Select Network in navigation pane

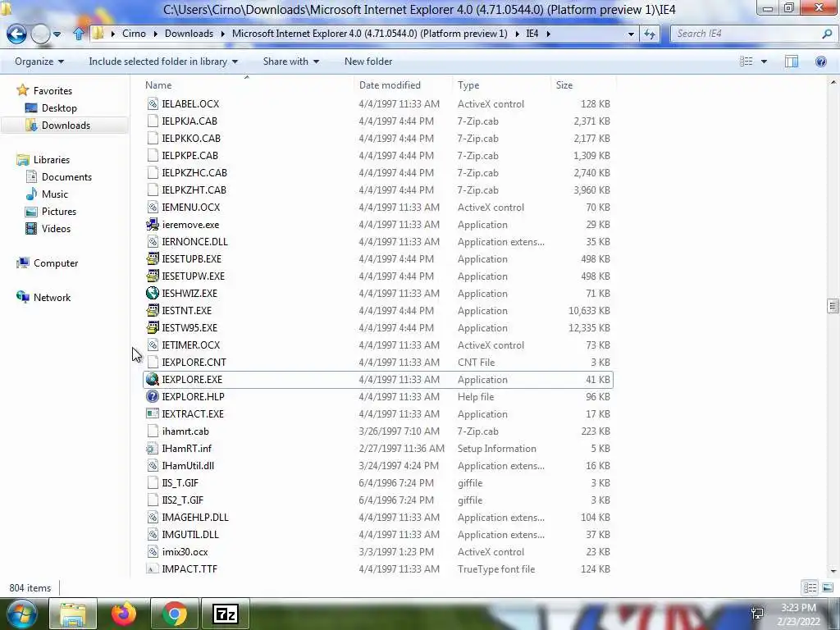[52, 297]
